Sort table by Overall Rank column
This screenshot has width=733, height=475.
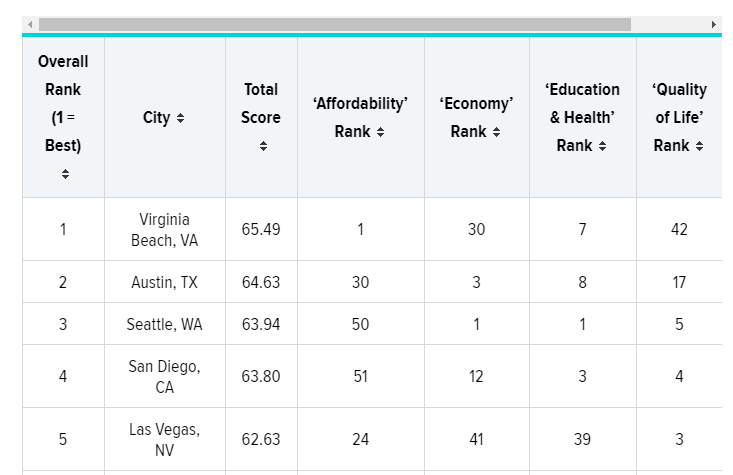click(65, 174)
